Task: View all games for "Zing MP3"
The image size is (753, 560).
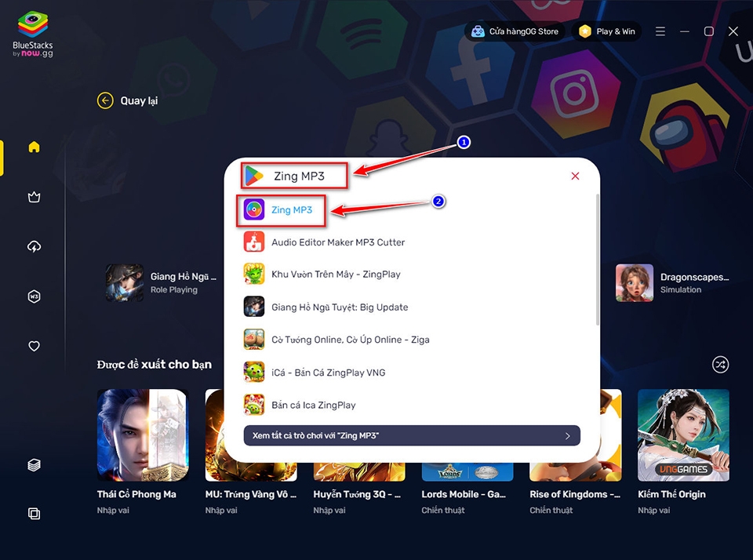Action: click(412, 435)
